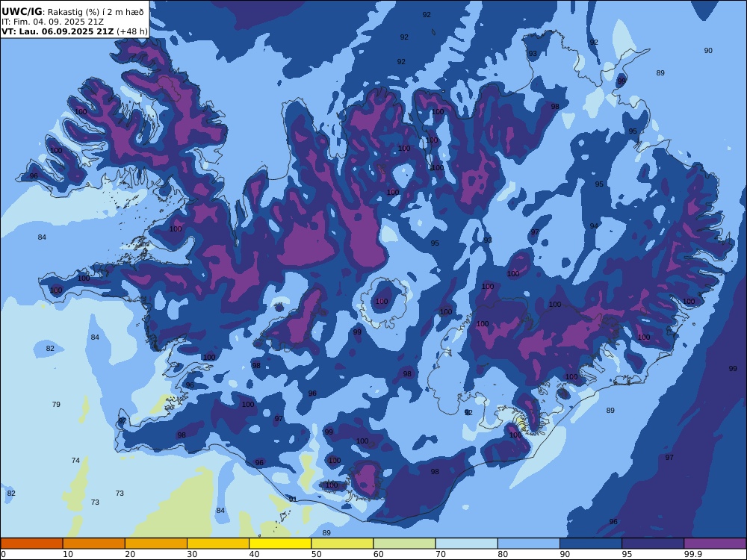Click the map value '91' on the south coast
Image resolution: width=747 pixels, height=560 pixels.
tap(293, 499)
